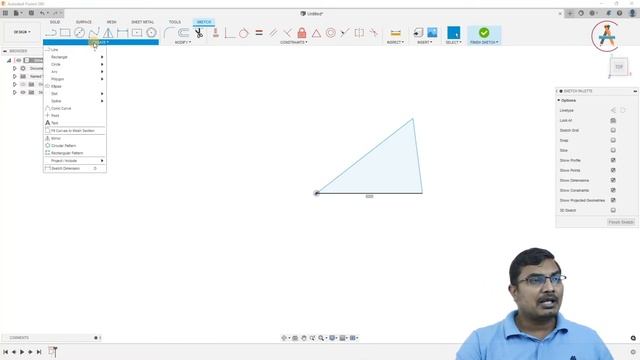Image resolution: width=640 pixels, height=360 pixels.
Task: Switch to the Solid tab
Action: pyautogui.click(x=55, y=22)
